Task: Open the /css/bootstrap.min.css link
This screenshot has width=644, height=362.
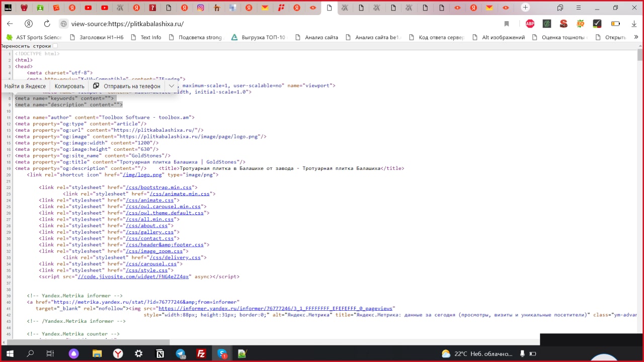Action: [158, 187]
